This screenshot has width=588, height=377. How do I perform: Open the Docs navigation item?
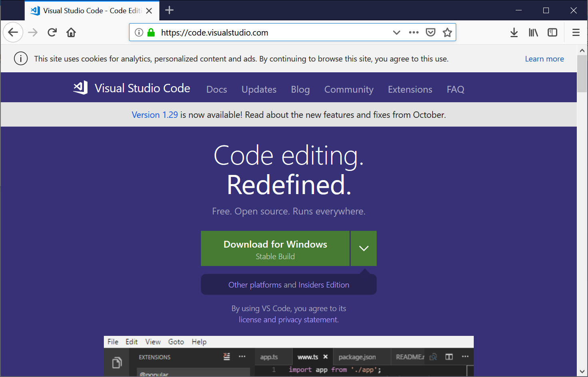(217, 89)
